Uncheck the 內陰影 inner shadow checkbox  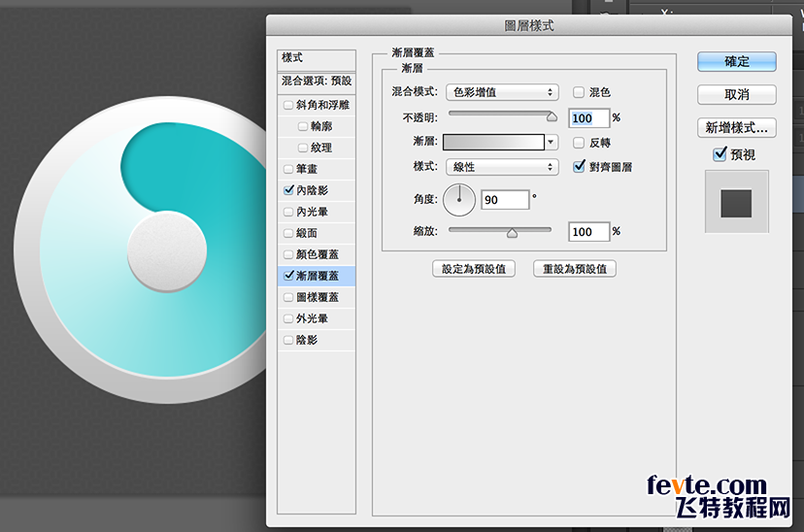(x=288, y=190)
